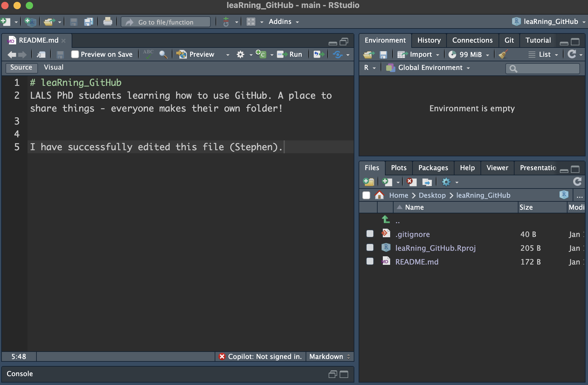Load workspace icon in Environment pane
Screen dimensions: 588x385
(369, 55)
